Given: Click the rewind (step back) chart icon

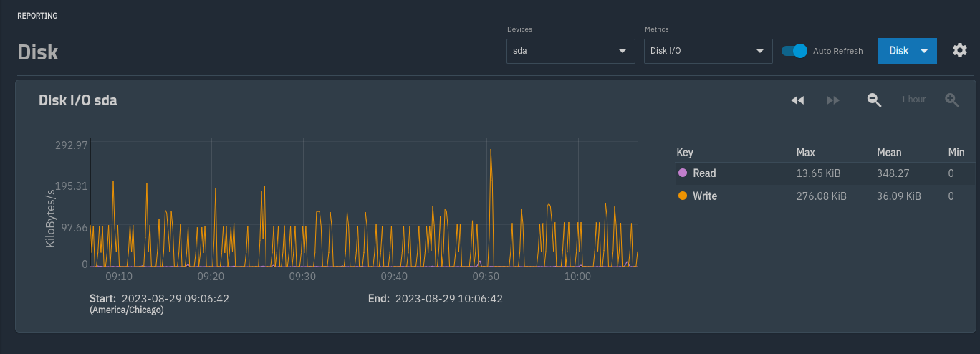Looking at the screenshot, I should click(x=797, y=100).
